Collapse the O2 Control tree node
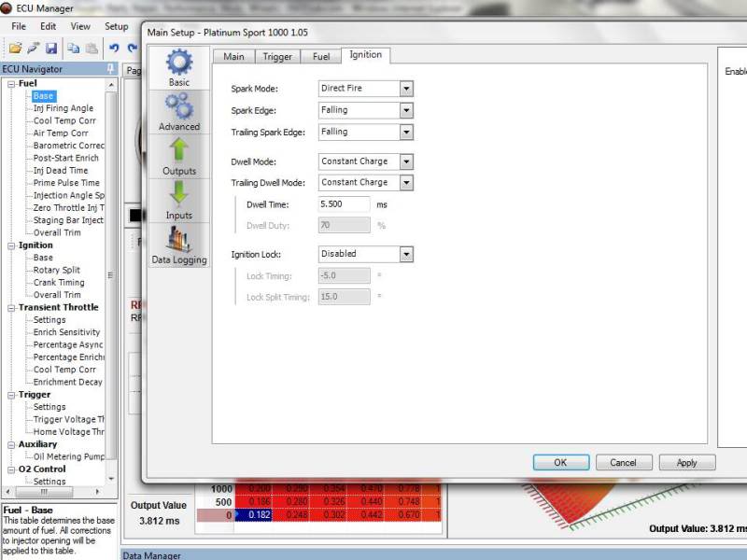The height and width of the screenshot is (560, 747). [x=11, y=469]
